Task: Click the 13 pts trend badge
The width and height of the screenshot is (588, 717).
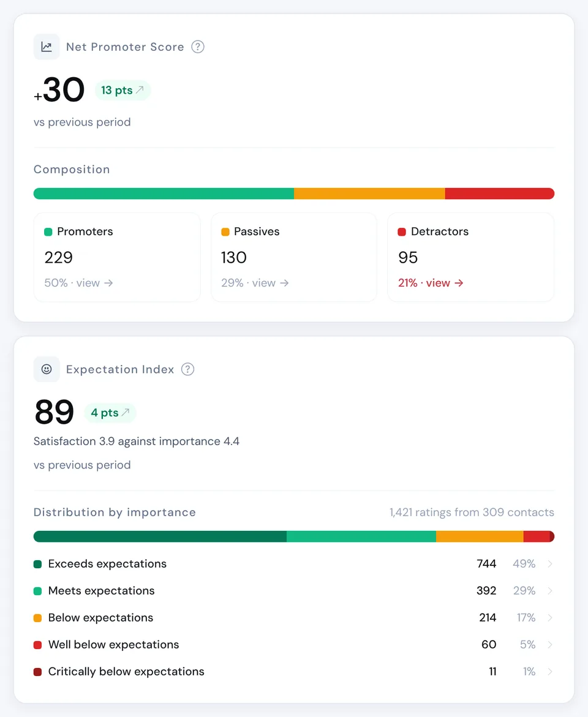Action: [x=123, y=90]
